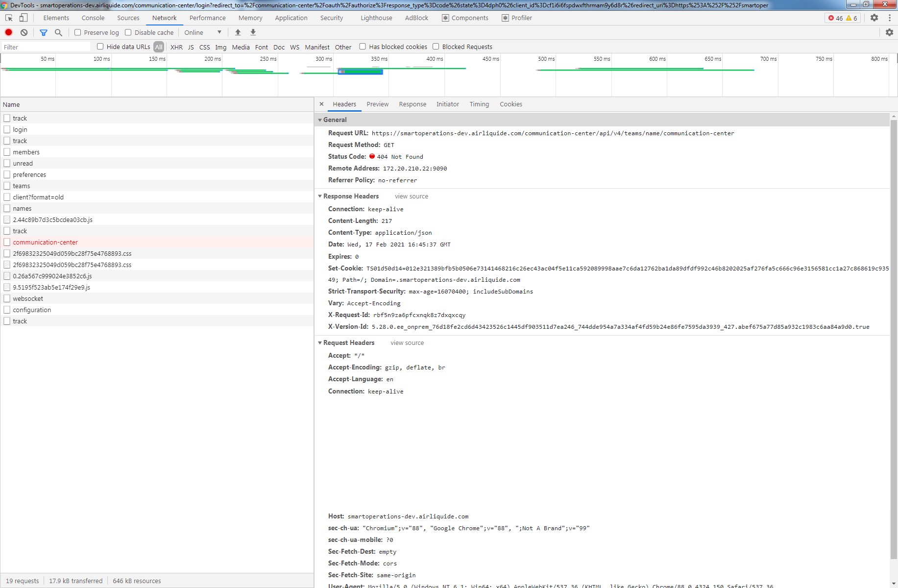
Task: Select the configuration request row
Action: tap(157, 310)
